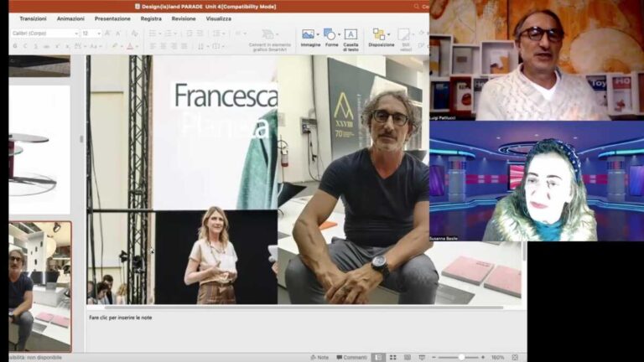Viewport: 644px width, 362px height.
Task: Click the clear formatting icon
Action: click(x=134, y=34)
